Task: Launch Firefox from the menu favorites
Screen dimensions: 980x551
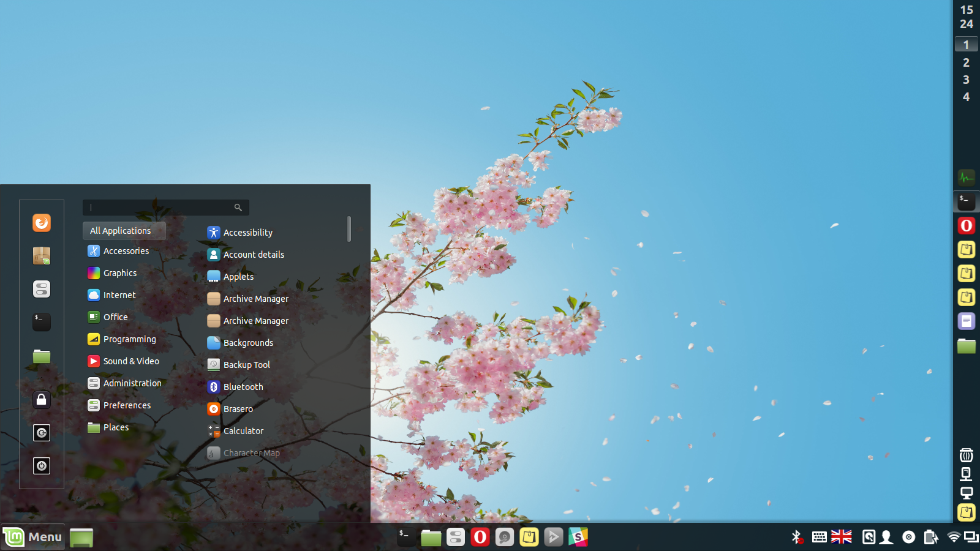Action: tap(42, 223)
